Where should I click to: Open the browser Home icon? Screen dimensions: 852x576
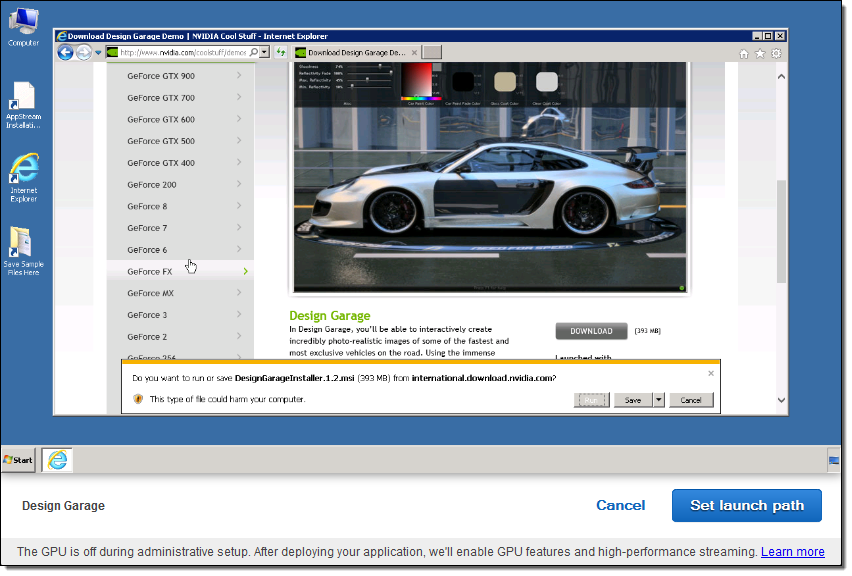pos(744,53)
